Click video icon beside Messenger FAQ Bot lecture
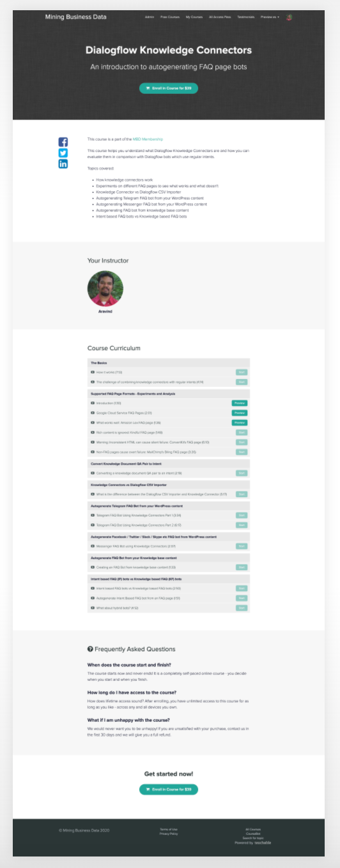 click(x=93, y=546)
